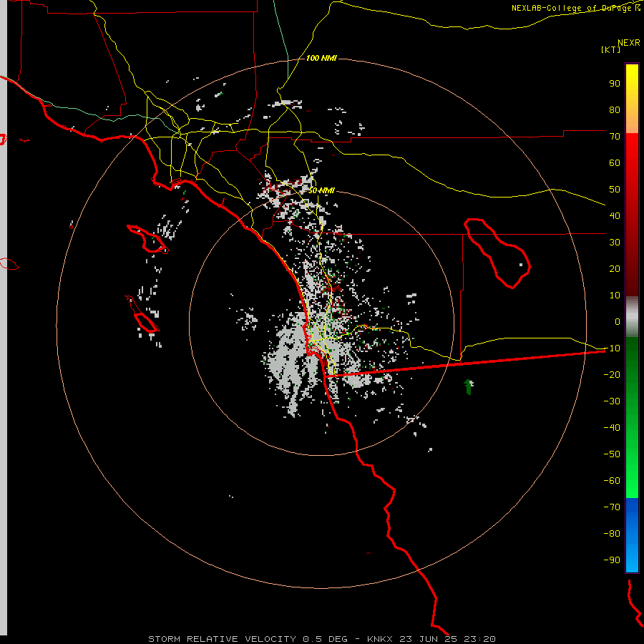
Task: Click the 20 value on the velocity scale
Action: coord(615,268)
